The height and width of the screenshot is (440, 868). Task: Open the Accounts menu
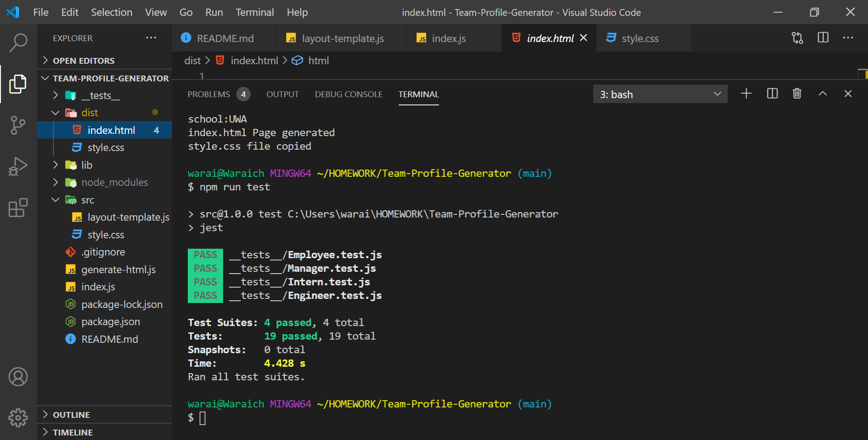click(18, 377)
